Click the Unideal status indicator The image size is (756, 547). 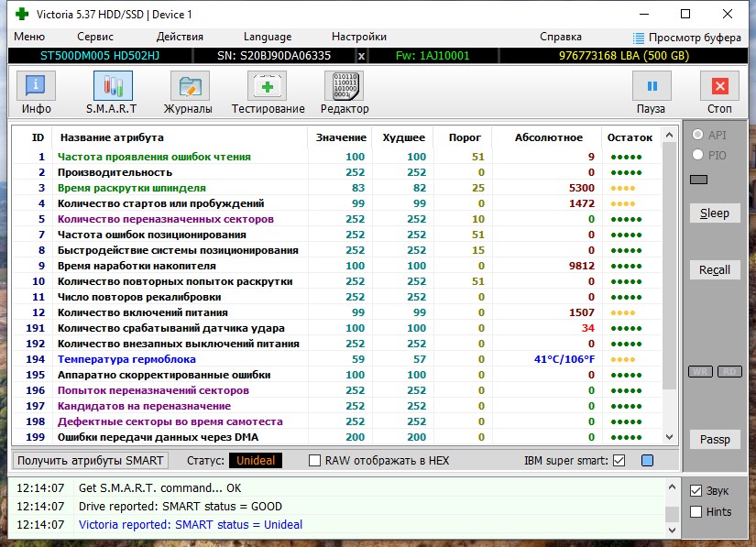[x=256, y=461]
